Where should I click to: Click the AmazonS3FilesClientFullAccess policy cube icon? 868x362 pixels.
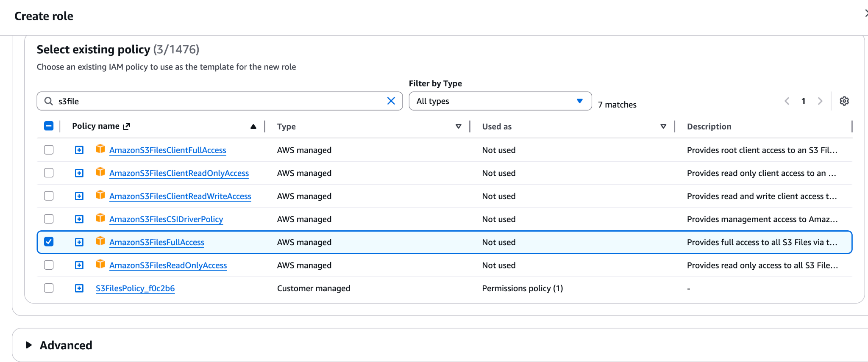(100, 149)
